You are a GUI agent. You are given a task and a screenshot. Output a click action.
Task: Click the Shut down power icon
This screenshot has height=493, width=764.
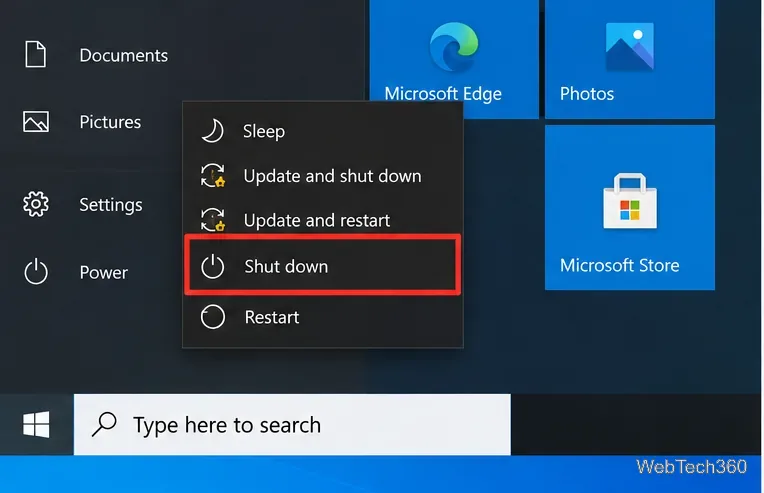(x=212, y=266)
